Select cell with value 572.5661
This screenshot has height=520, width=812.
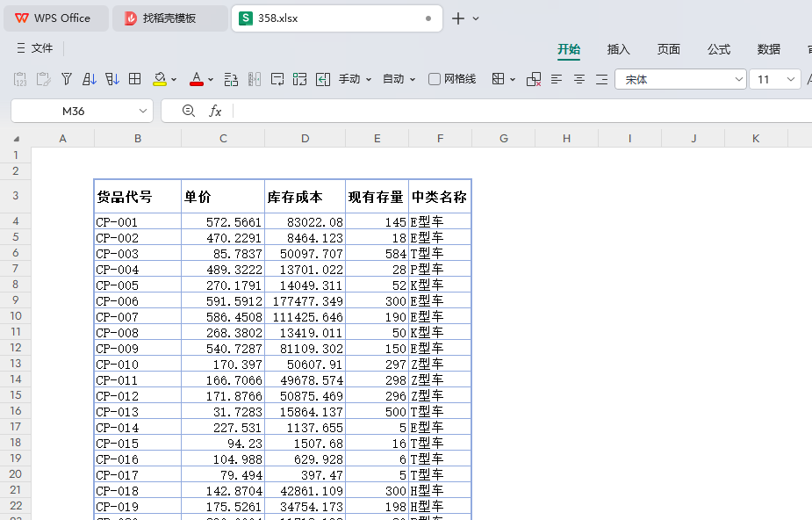(223, 221)
